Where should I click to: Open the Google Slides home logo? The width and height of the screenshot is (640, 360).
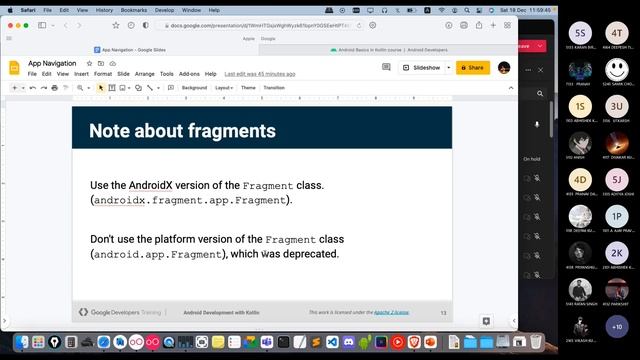(14, 68)
